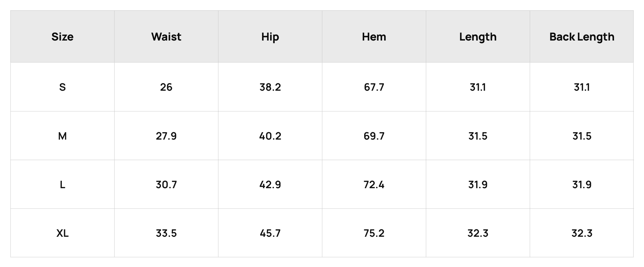Select the Hem column header
644x267 pixels.
pos(374,37)
